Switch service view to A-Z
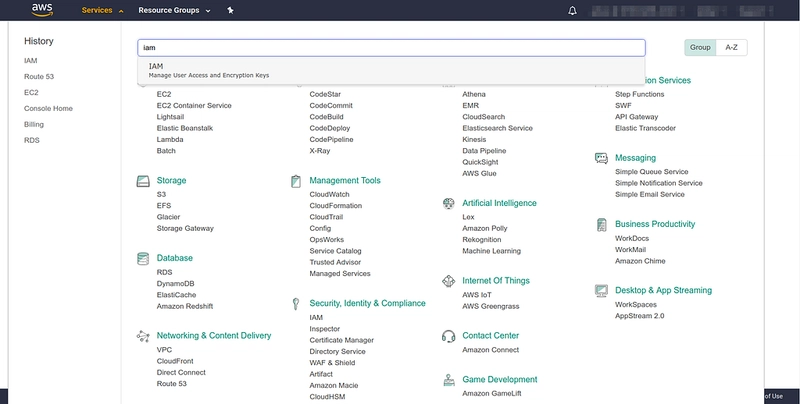This screenshot has width=800, height=404. tap(731, 47)
